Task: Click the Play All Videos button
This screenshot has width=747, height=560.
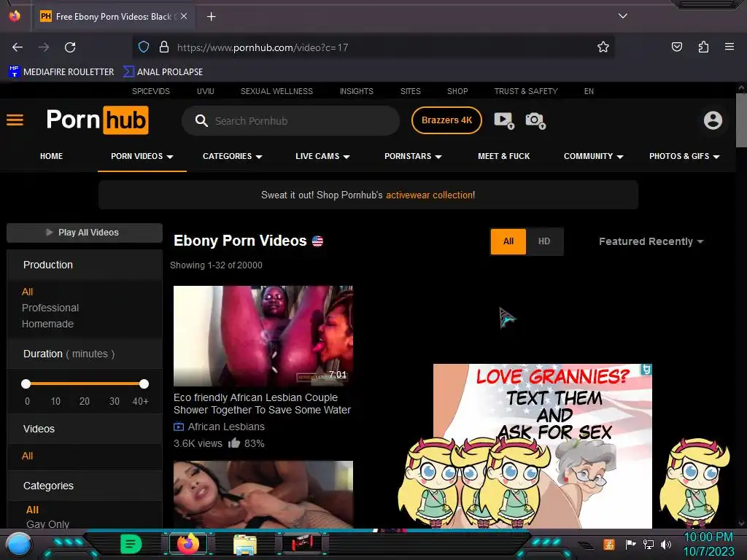Action: (85, 233)
